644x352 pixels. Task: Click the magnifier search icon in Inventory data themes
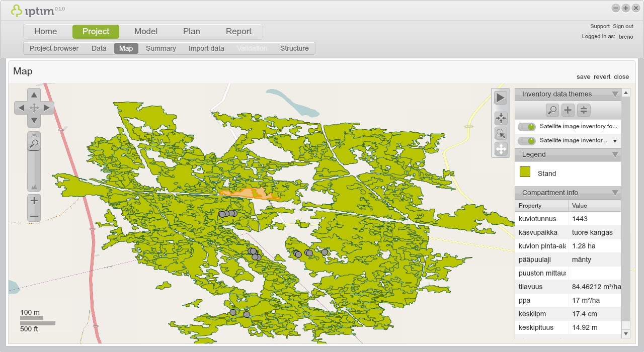pos(552,110)
